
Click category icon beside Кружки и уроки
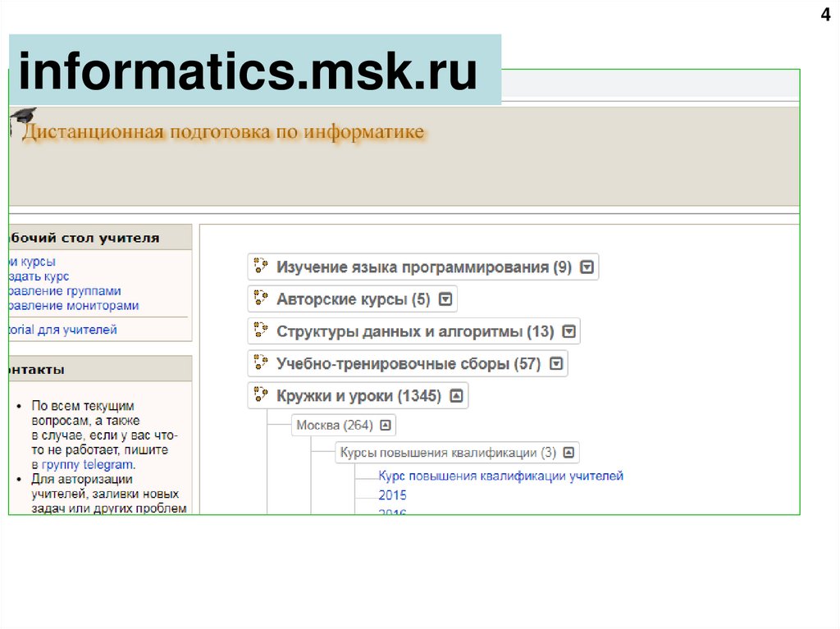pyautogui.click(x=261, y=395)
